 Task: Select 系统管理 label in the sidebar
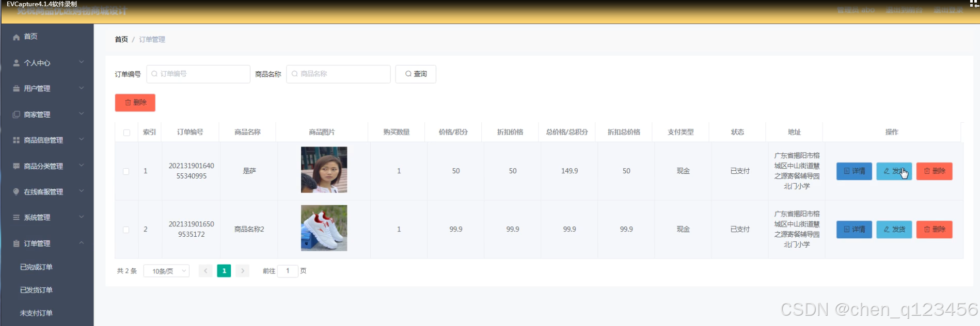(37, 218)
